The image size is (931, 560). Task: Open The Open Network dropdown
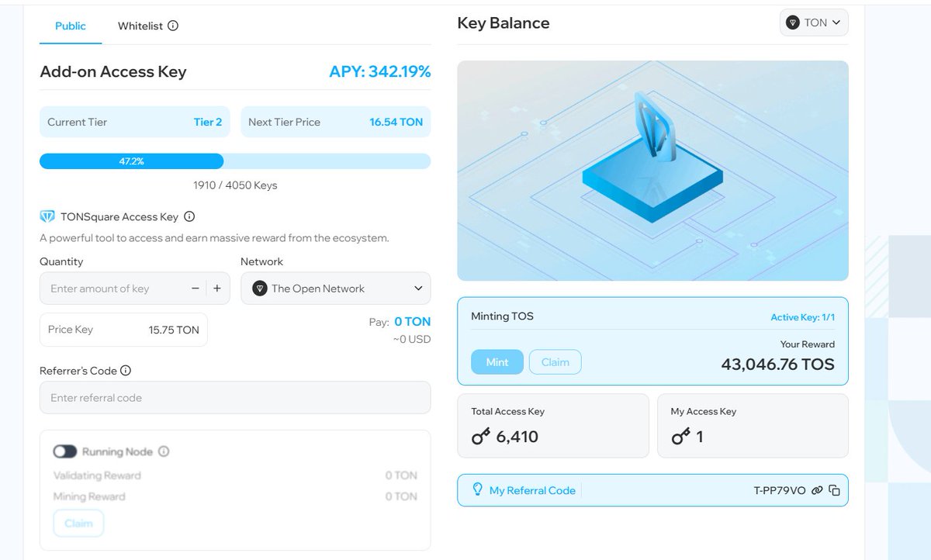point(335,289)
